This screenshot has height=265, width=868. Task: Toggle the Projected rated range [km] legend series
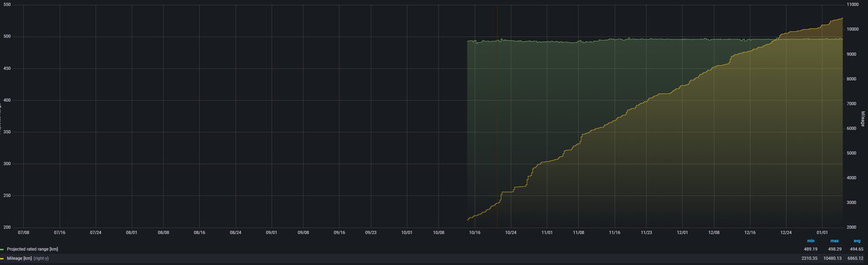[x=33, y=250]
